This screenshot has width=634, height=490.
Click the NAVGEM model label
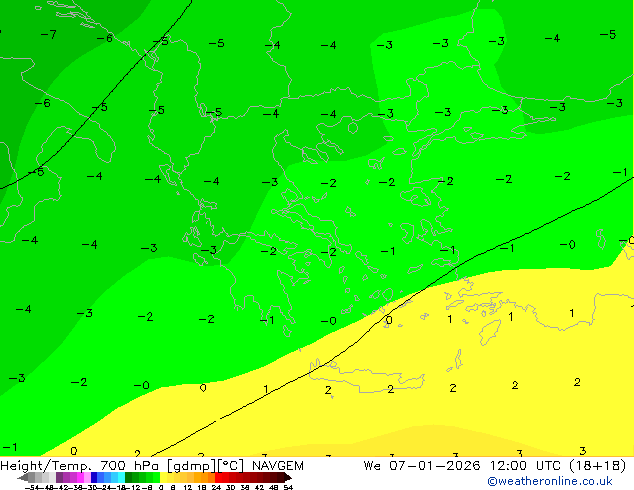[278, 466]
